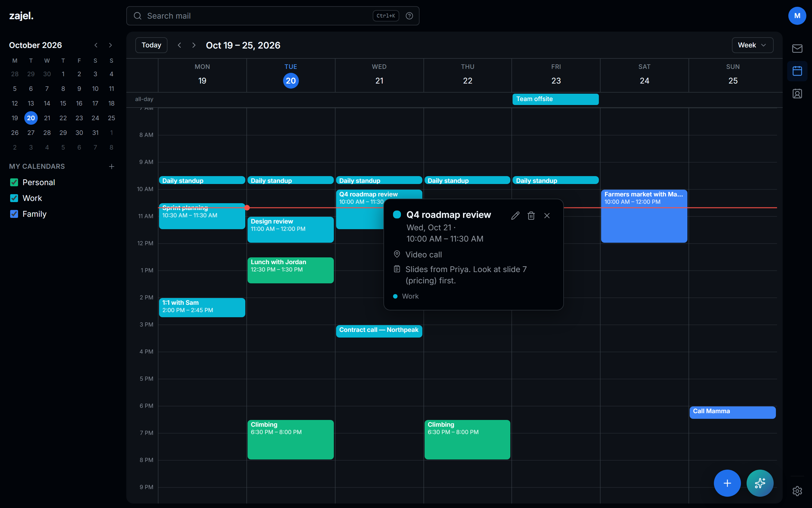This screenshot has height=508, width=812.
Task: Select 31 in the mini calendar
Action: [x=95, y=133]
